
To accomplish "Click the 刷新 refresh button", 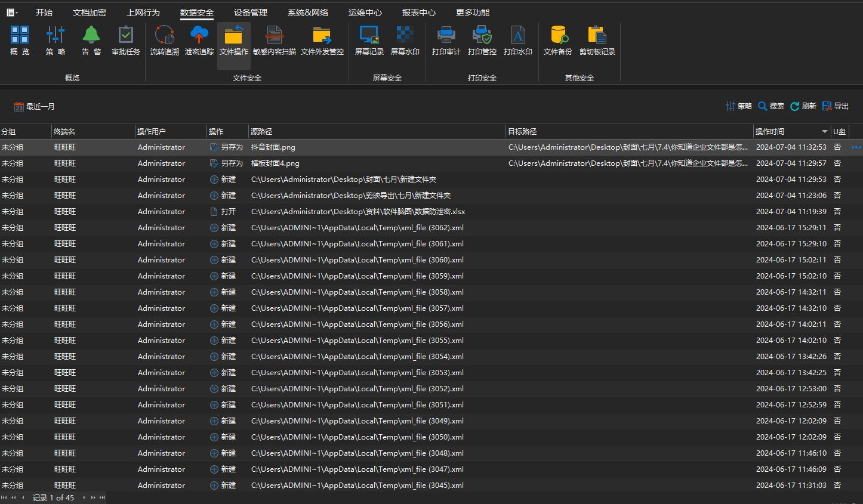I will (x=803, y=106).
